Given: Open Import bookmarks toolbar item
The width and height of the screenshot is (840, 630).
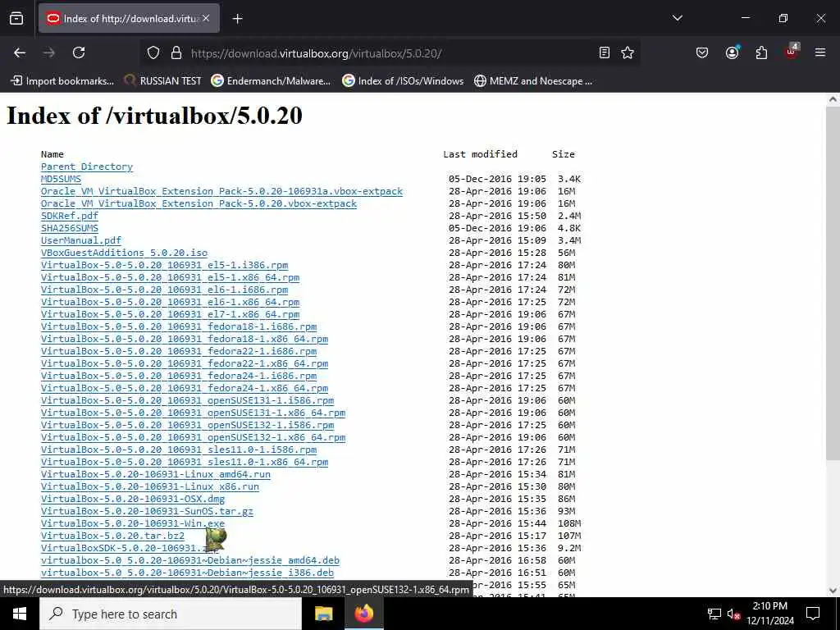Looking at the screenshot, I should point(62,81).
